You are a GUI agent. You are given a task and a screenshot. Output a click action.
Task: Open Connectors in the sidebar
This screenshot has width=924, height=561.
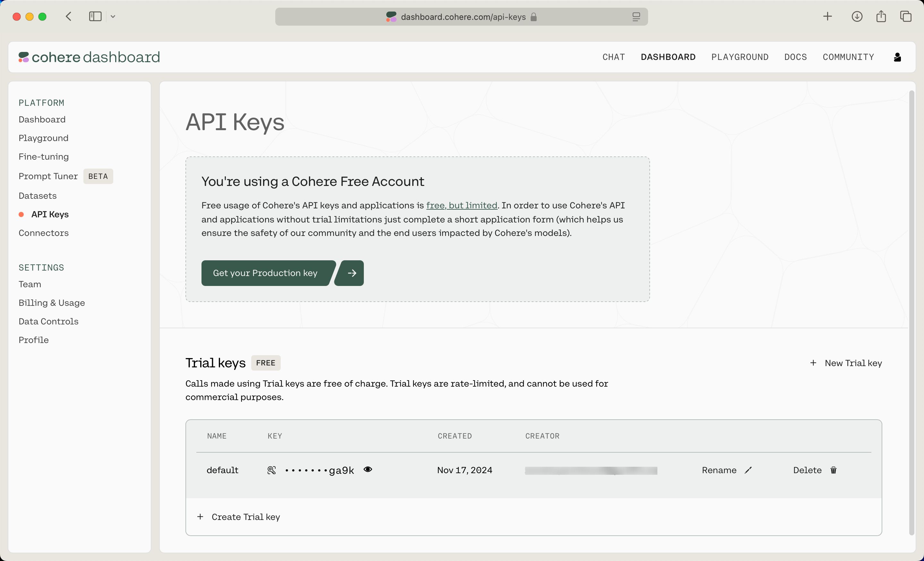pos(44,233)
